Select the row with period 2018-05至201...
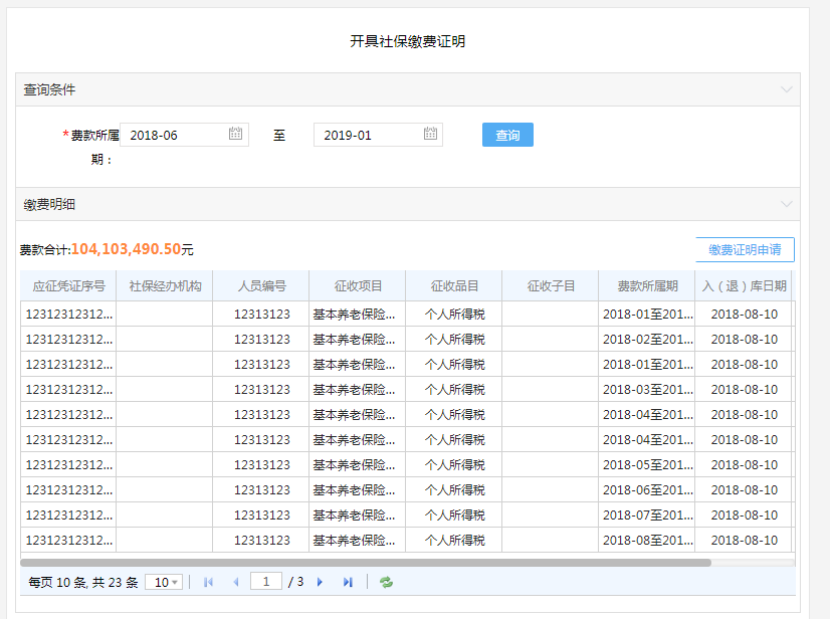The width and height of the screenshot is (830, 619). coord(407,465)
